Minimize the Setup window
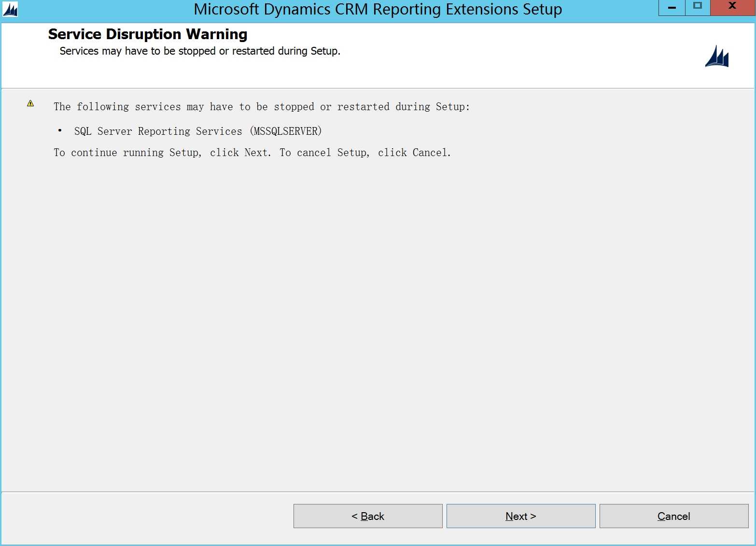756x546 pixels. 672,7
